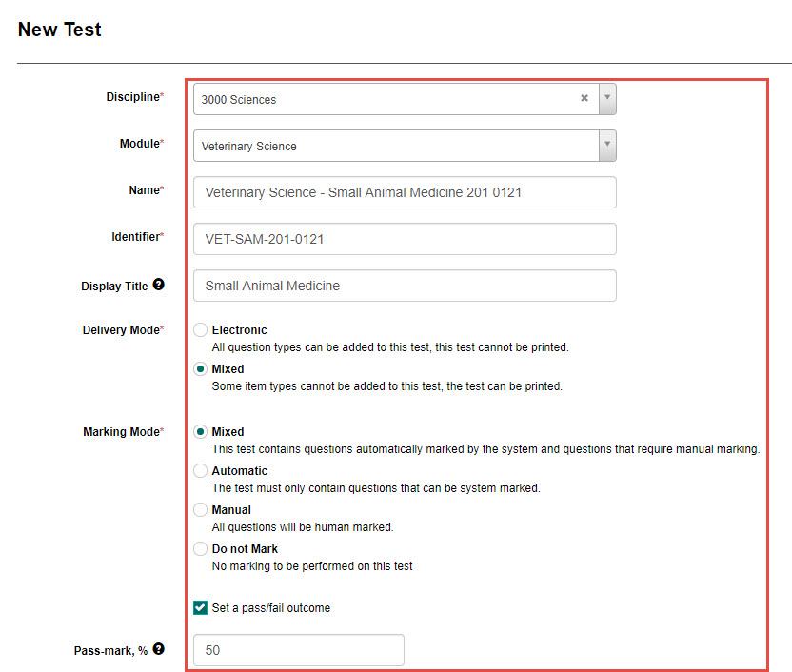Select the 'Do not Mark' option
The image size is (792, 672).
(x=200, y=549)
